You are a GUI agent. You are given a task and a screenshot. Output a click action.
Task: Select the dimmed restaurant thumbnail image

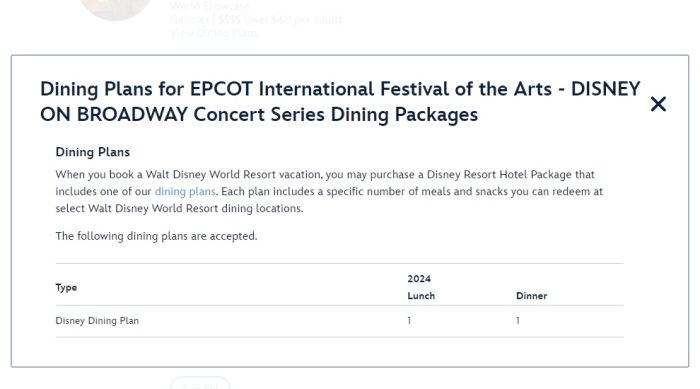click(115, 9)
